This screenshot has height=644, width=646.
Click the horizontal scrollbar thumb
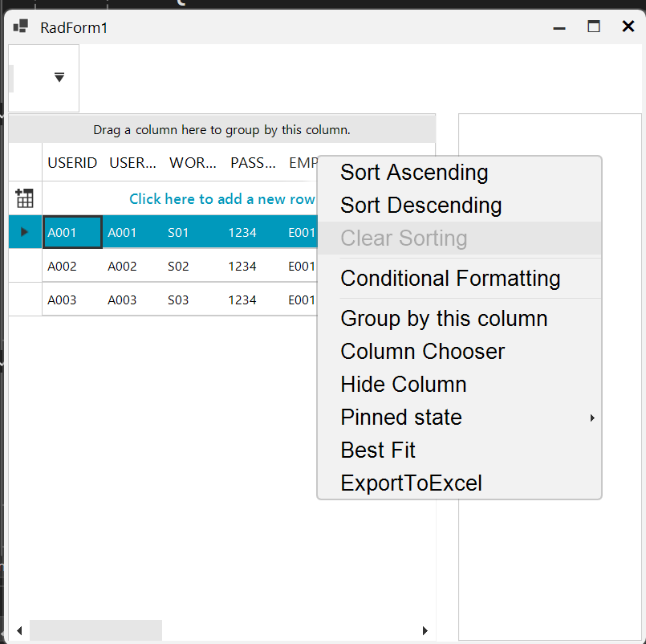[95, 630]
